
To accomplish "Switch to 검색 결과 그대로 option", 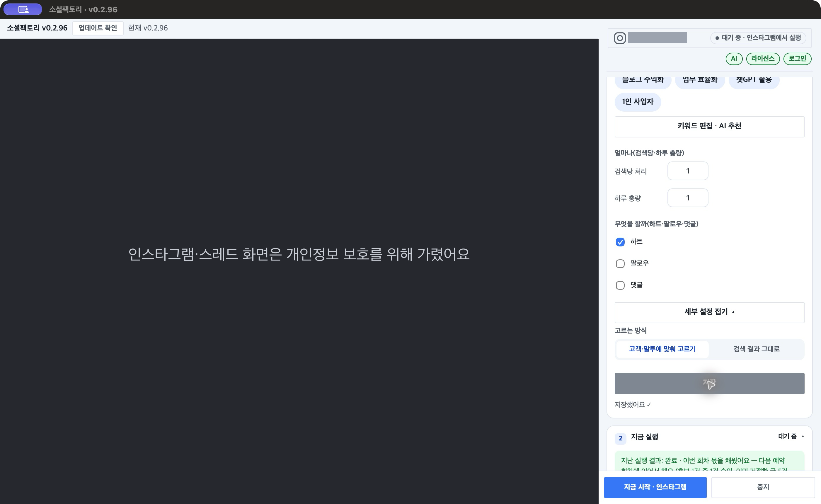I will coord(756,349).
